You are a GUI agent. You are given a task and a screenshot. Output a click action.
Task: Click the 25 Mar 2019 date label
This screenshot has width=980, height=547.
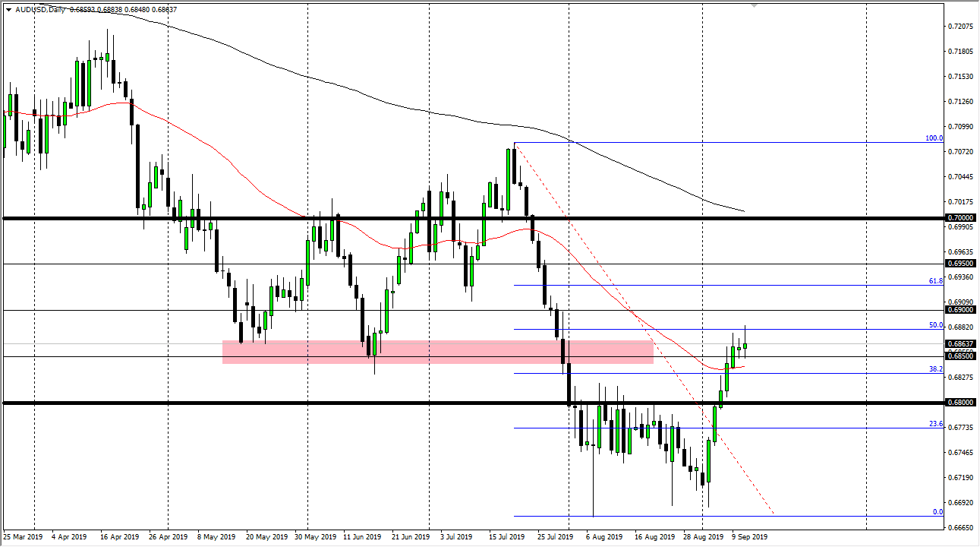[x=24, y=536]
